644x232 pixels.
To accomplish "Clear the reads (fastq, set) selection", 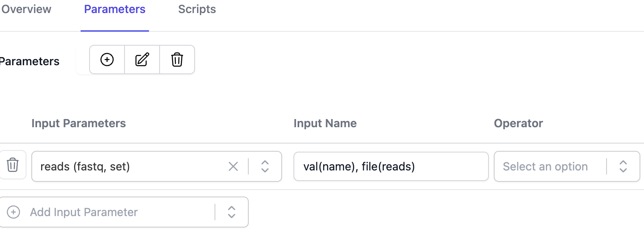I will pyautogui.click(x=233, y=166).
